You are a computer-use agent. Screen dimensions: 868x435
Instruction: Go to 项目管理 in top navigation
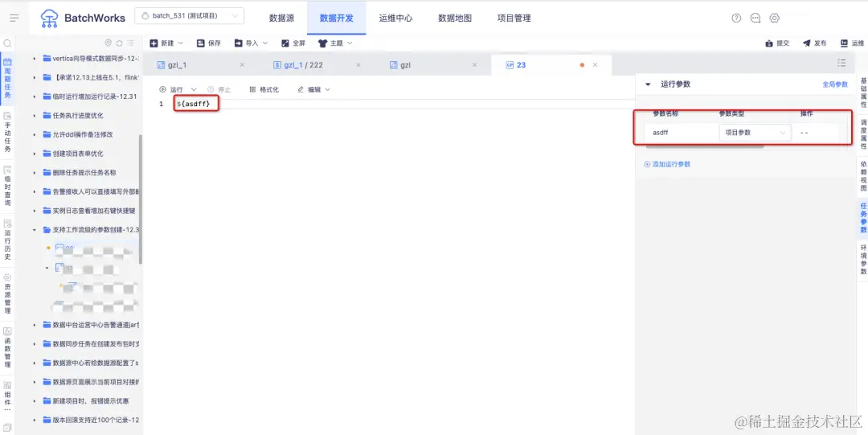click(514, 18)
